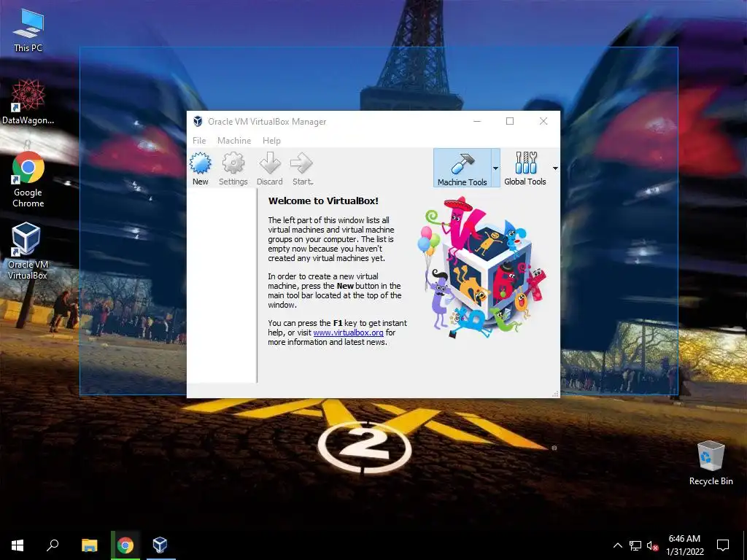This screenshot has width=747, height=560.
Task: Select the Recycle Bin desktop icon
Action: pyautogui.click(x=711, y=463)
